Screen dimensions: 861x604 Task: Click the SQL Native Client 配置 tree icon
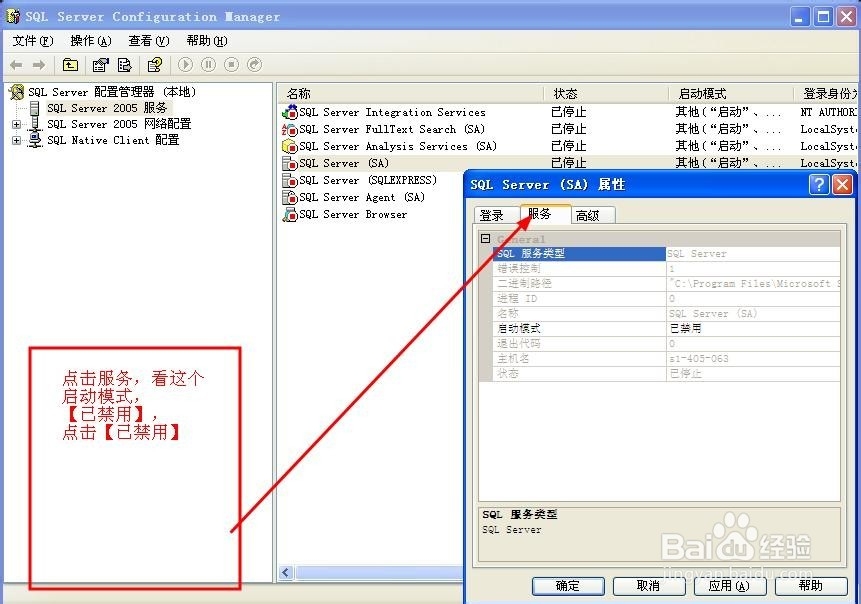point(35,140)
